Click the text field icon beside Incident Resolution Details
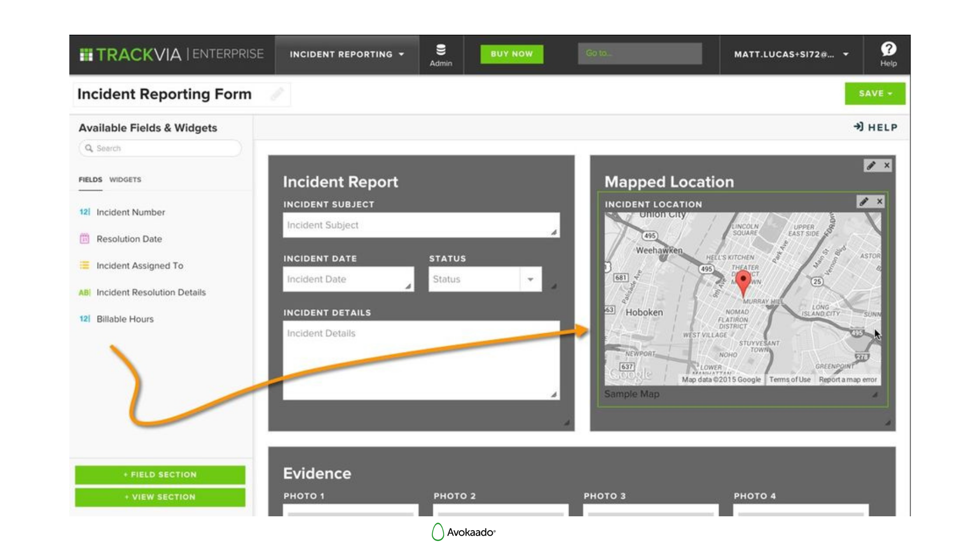 pyautogui.click(x=84, y=292)
